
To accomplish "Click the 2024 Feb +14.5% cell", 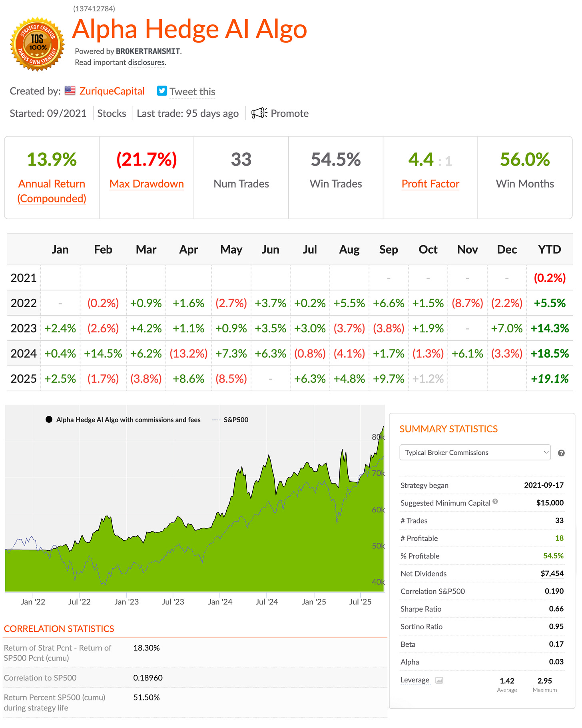I will (103, 354).
